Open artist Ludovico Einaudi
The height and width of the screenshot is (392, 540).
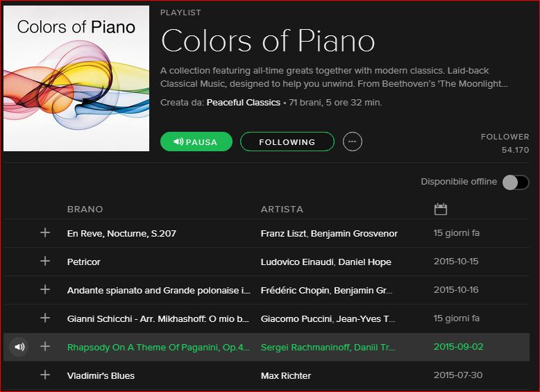pos(297,262)
